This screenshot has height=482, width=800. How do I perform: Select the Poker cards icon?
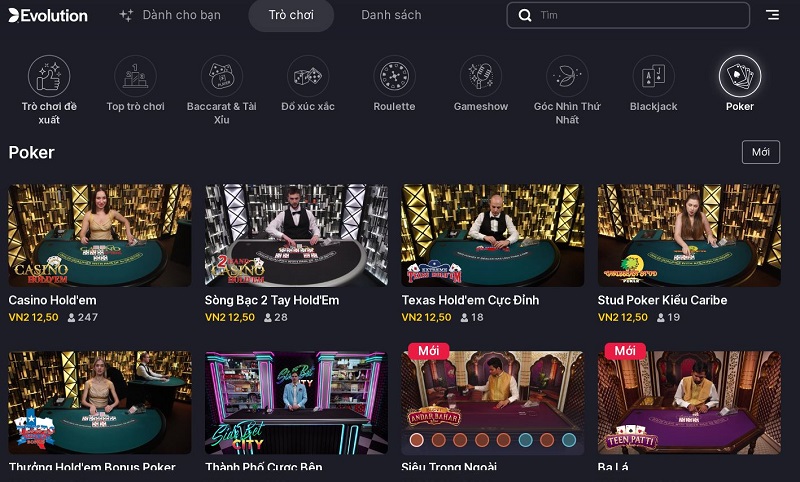point(740,76)
